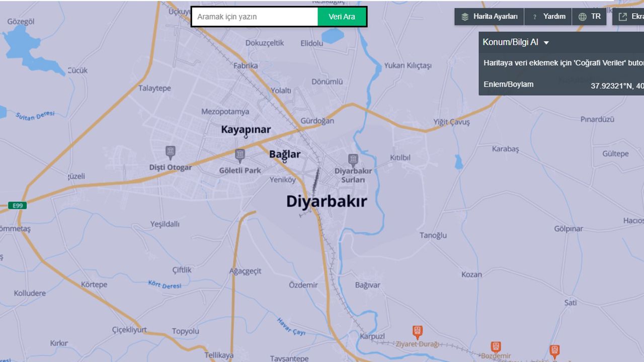Click the Yukarı Kılıçtaşı place label
The image size is (644, 362).
click(408, 65)
